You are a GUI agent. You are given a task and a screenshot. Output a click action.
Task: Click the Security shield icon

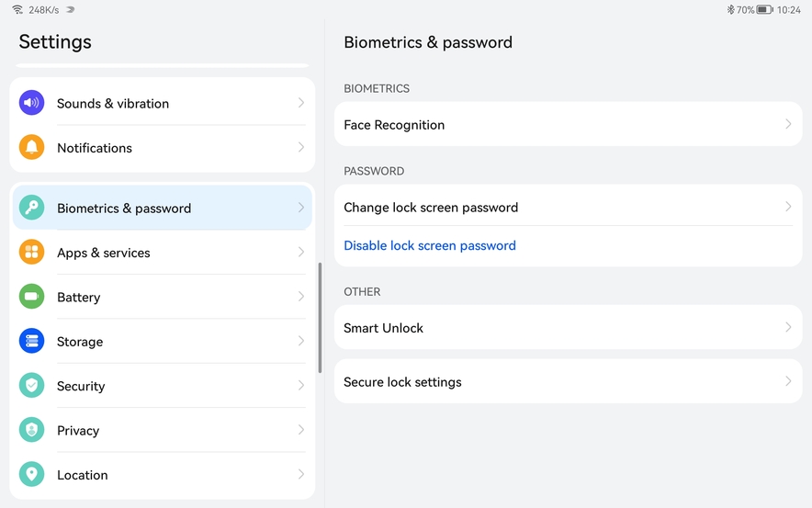[31, 386]
